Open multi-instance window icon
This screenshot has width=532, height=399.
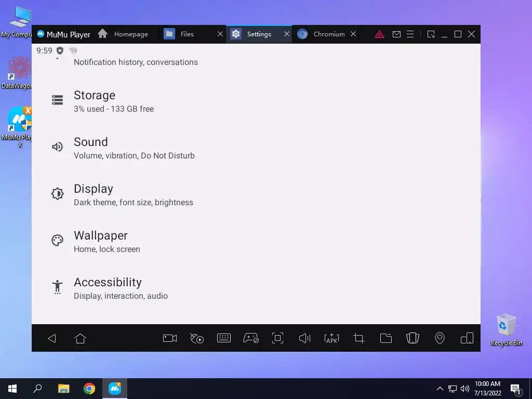point(467,338)
